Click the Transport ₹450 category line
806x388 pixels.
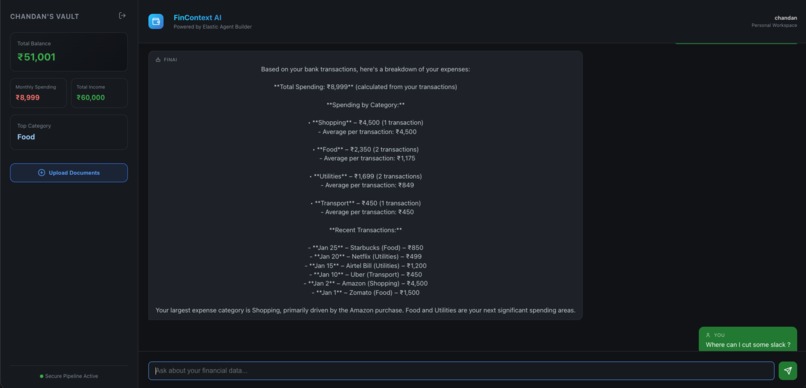click(x=365, y=203)
